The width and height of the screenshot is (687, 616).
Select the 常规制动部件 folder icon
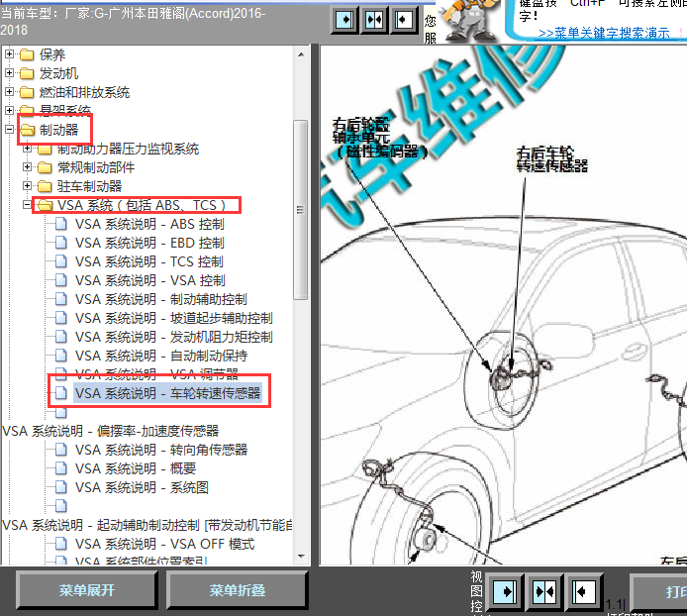(45, 167)
